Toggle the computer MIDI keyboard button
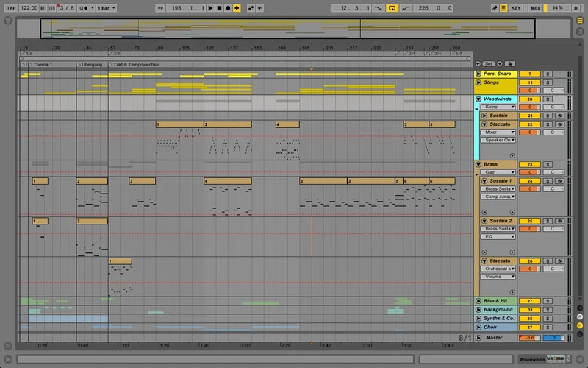 tap(503, 8)
